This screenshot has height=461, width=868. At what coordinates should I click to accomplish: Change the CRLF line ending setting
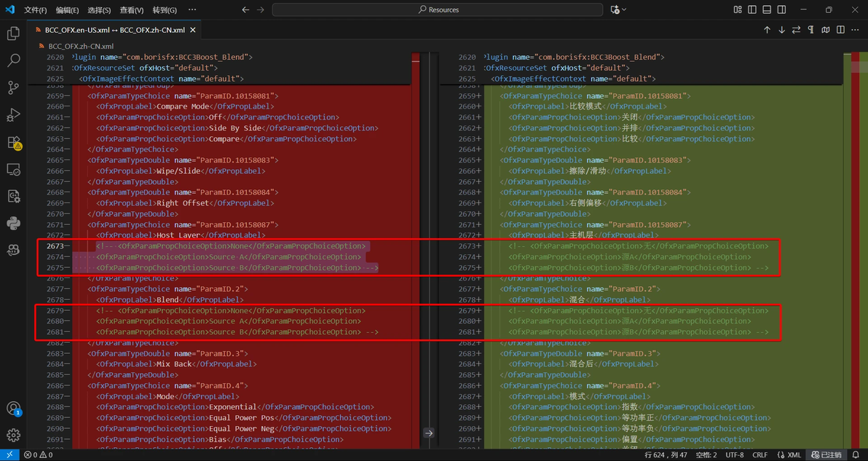759,454
